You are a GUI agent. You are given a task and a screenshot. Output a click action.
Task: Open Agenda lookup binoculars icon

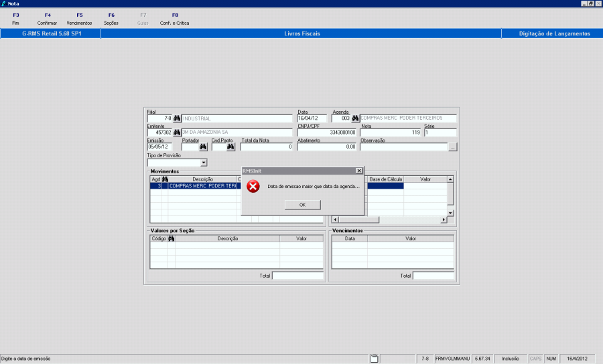pyautogui.click(x=355, y=118)
